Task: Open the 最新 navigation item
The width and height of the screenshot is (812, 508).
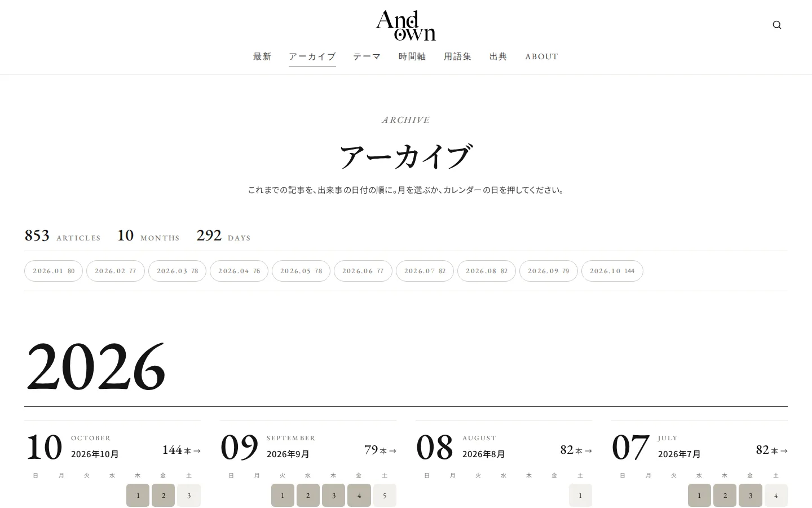Action: [x=263, y=56]
